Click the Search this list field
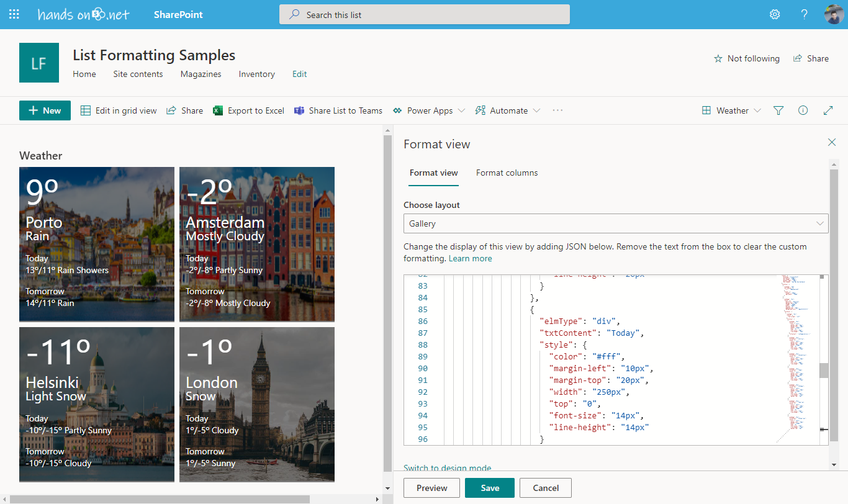 click(x=424, y=14)
